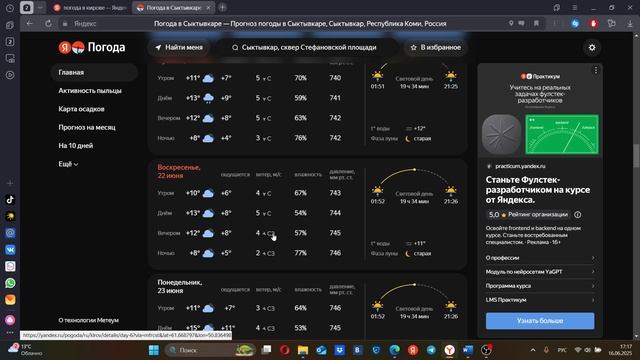The height and width of the screenshot is (360, 640).
Task: Open Telegram from the taskbar
Action: click(x=431, y=350)
